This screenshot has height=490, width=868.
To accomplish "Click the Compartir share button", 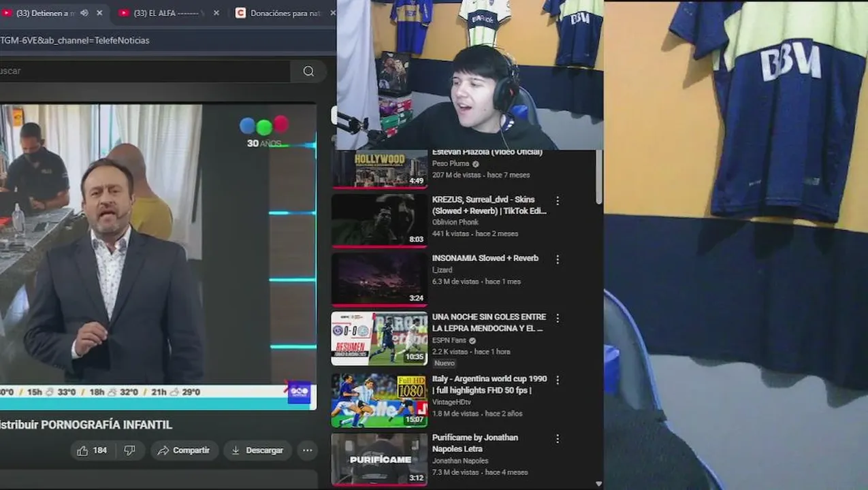I will [183, 451].
